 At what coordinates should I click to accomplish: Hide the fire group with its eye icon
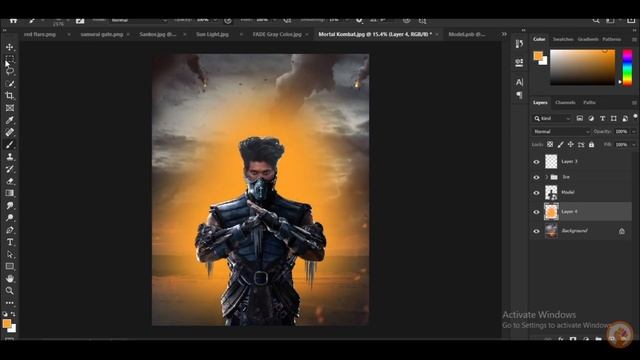pos(536,177)
